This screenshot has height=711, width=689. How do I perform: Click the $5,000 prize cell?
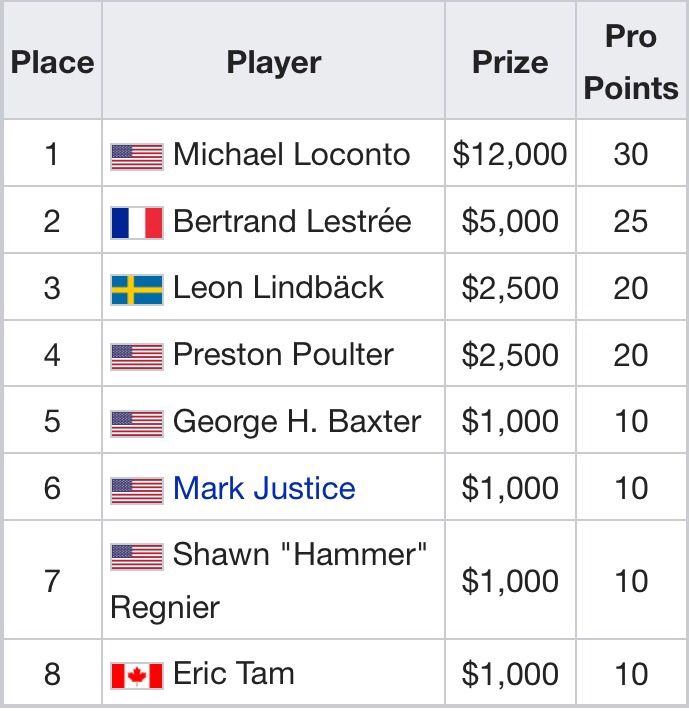pos(510,221)
